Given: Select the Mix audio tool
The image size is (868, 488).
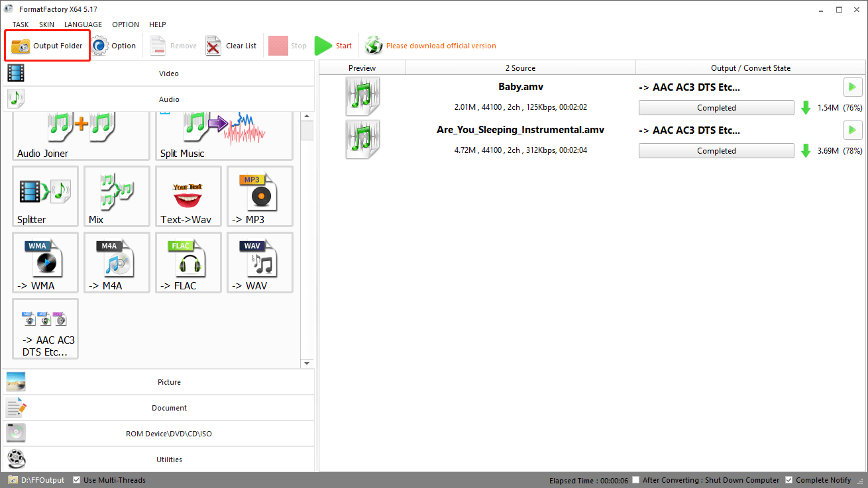Looking at the screenshot, I should (117, 196).
